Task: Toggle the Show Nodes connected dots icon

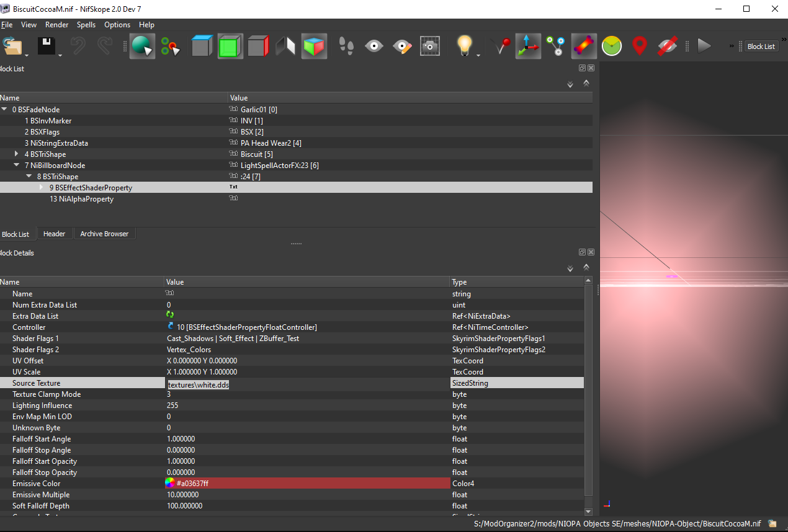Action: tap(555, 47)
